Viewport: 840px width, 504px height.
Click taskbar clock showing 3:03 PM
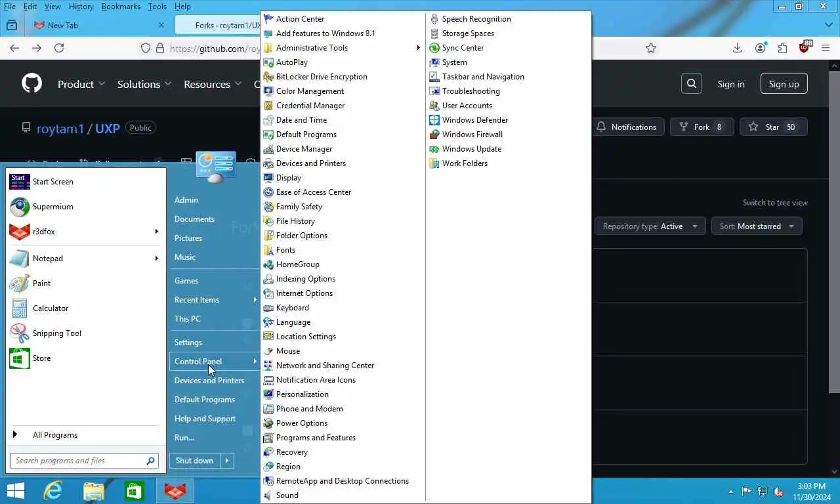[812, 491]
